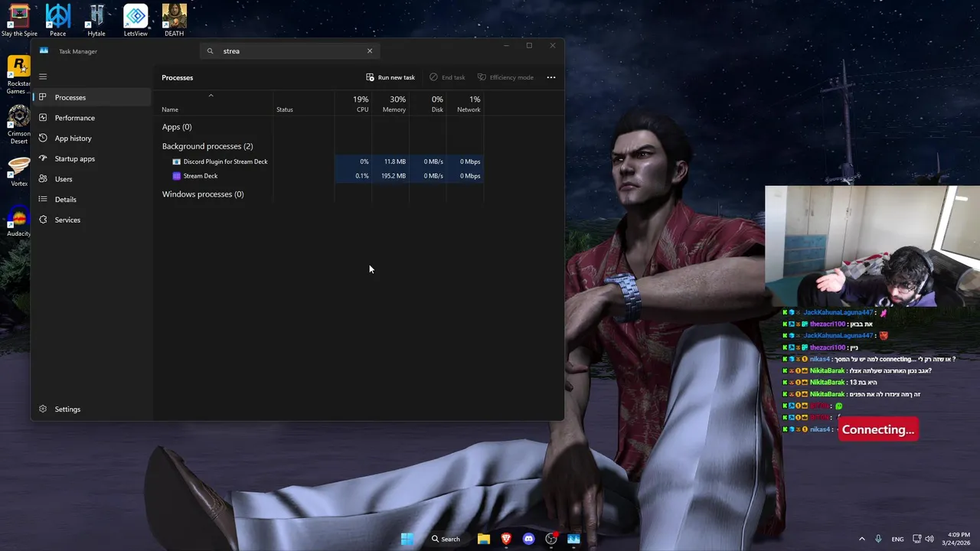Click the End task button
The image size is (980, 551).
[x=447, y=77]
